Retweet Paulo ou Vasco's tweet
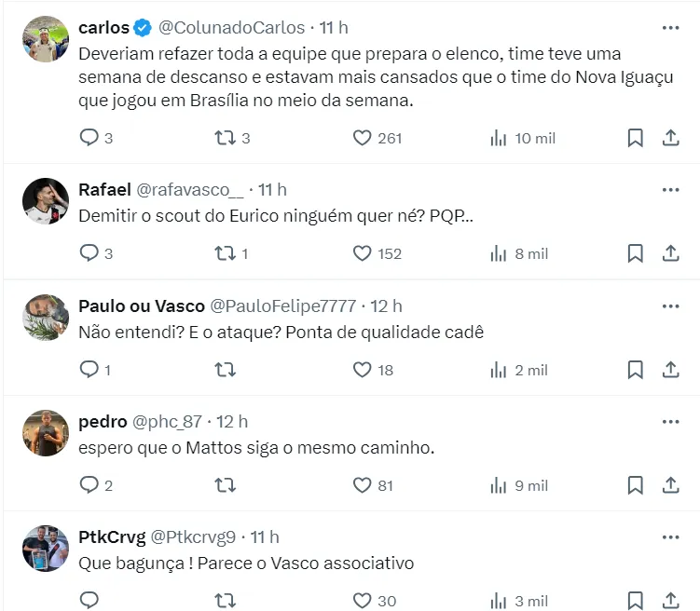The image size is (700, 611). coord(226,370)
